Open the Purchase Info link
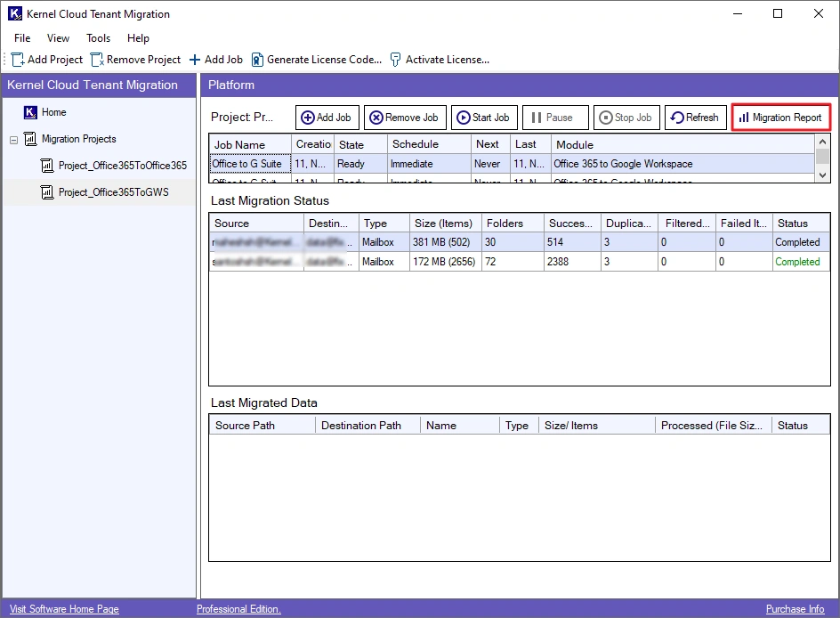Image resolution: width=840 pixels, height=618 pixels. tap(795, 609)
